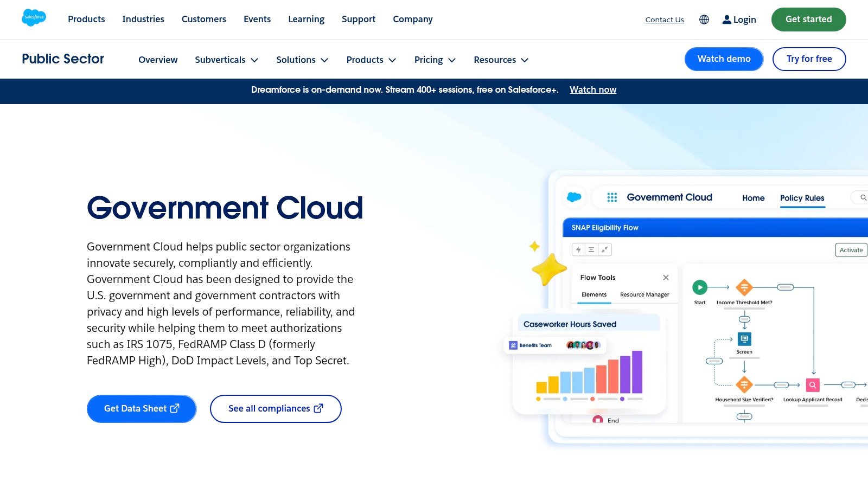Click the Caseworker Hours Saved bar chart
868x488 pixels.
coord(589,373)
